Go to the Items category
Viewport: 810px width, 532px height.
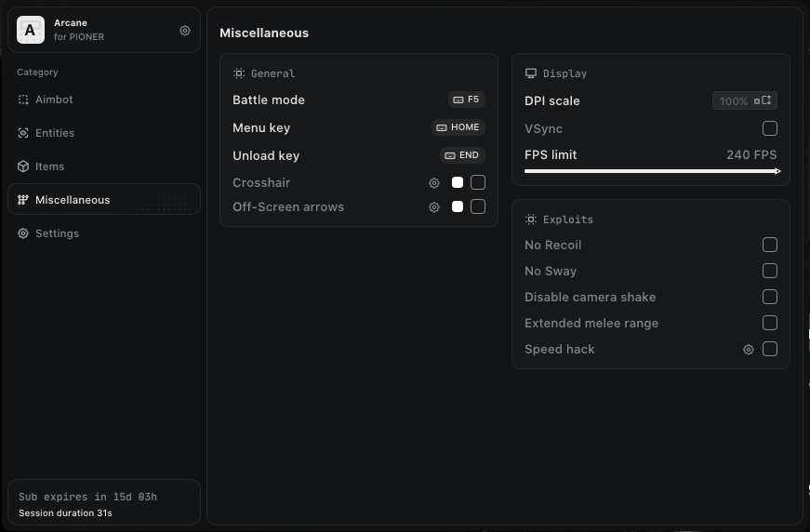coord(49,166)
